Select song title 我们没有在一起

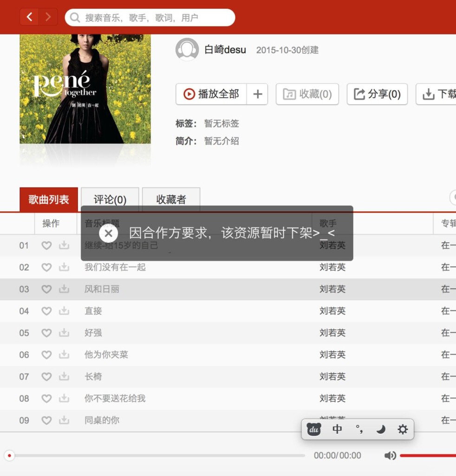click(115, 267)
